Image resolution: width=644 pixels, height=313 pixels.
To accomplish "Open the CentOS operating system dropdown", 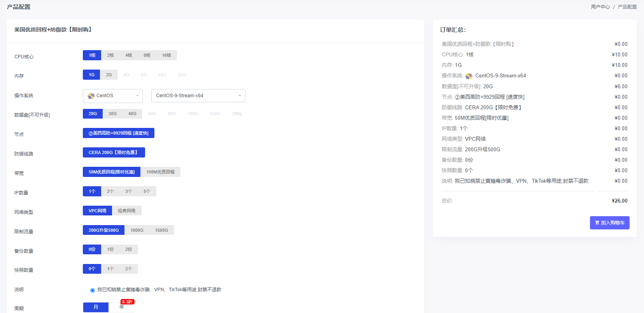I will tap(112, 96).
